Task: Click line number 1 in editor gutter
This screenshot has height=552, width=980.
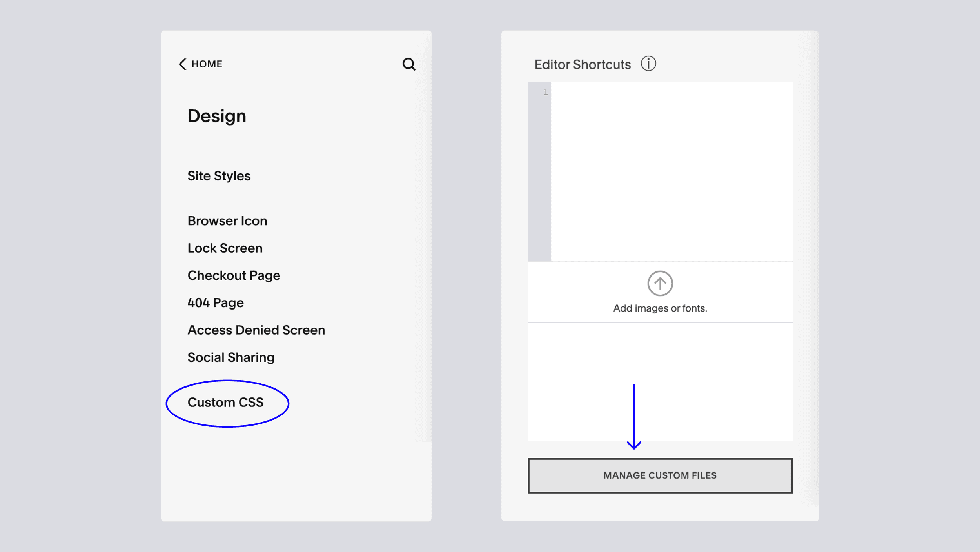Action: (545, 92)
